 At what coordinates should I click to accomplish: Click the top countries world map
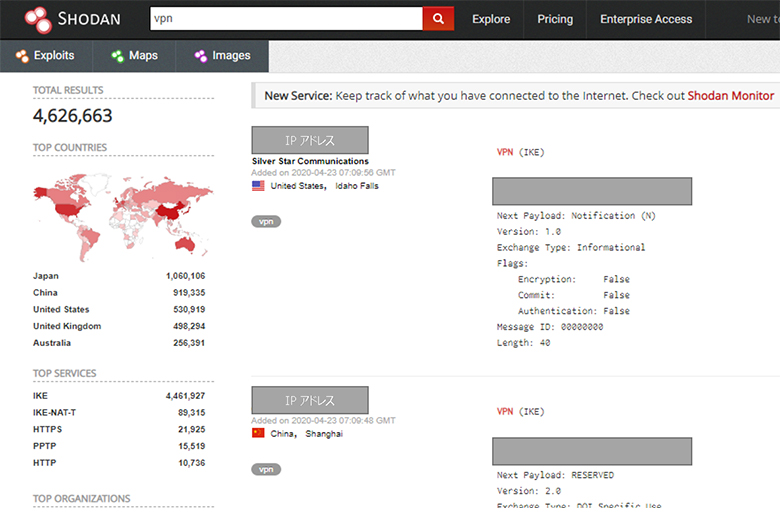click(x=123, y=216)
